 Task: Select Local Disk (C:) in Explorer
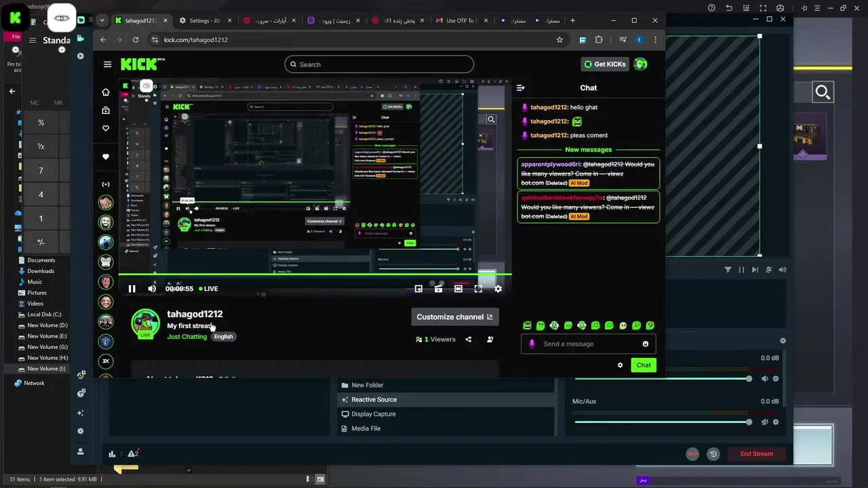click(39, 314)
